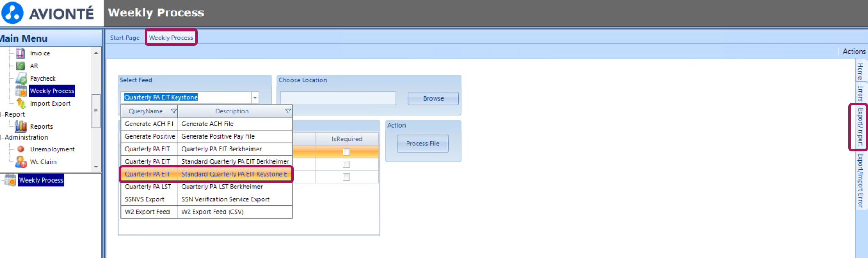This screenshot has width=868, height=258.
Task: Open the Select Feed dropdown arrow
Action: point(255,97)
